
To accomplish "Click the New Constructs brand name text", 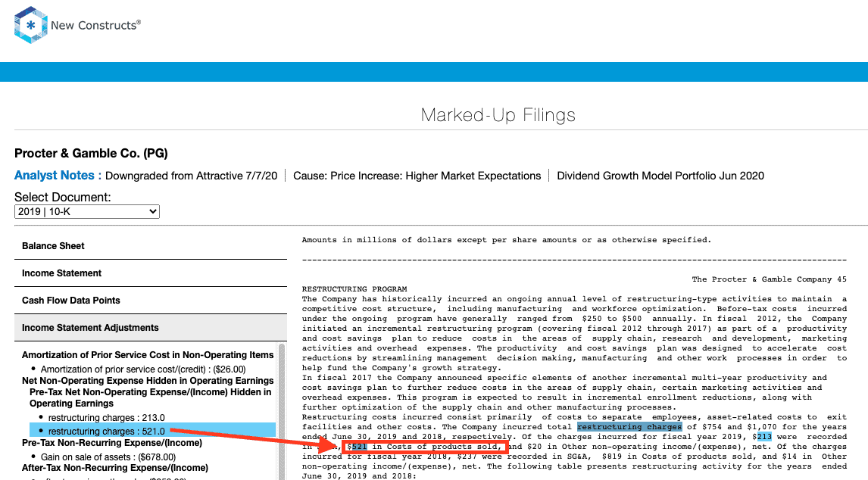I will coord(95,25).
